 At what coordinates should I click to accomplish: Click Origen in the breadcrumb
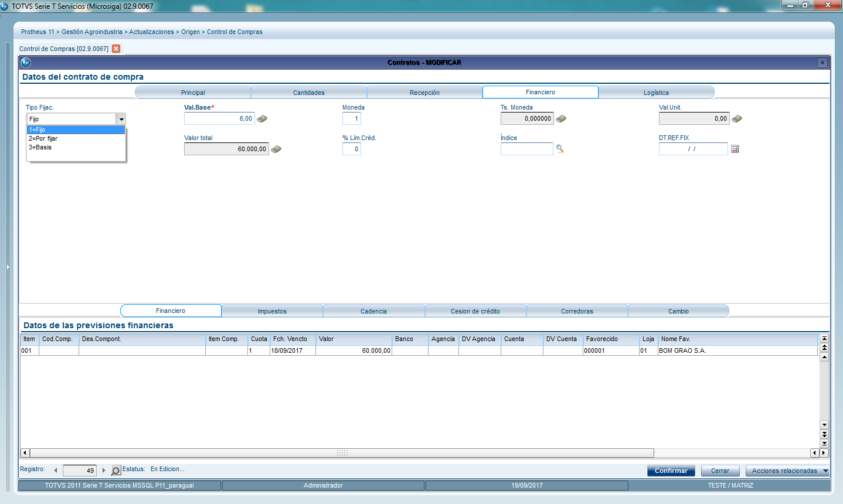coord(191,32)
